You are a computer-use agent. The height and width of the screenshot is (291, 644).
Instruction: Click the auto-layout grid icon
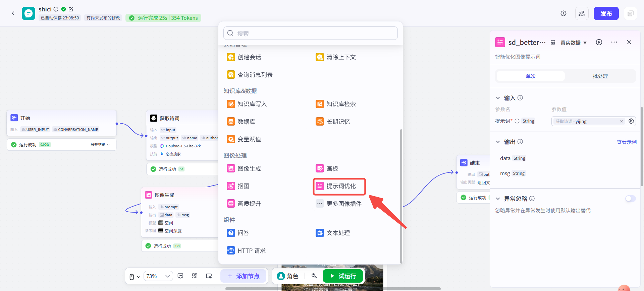195,276
